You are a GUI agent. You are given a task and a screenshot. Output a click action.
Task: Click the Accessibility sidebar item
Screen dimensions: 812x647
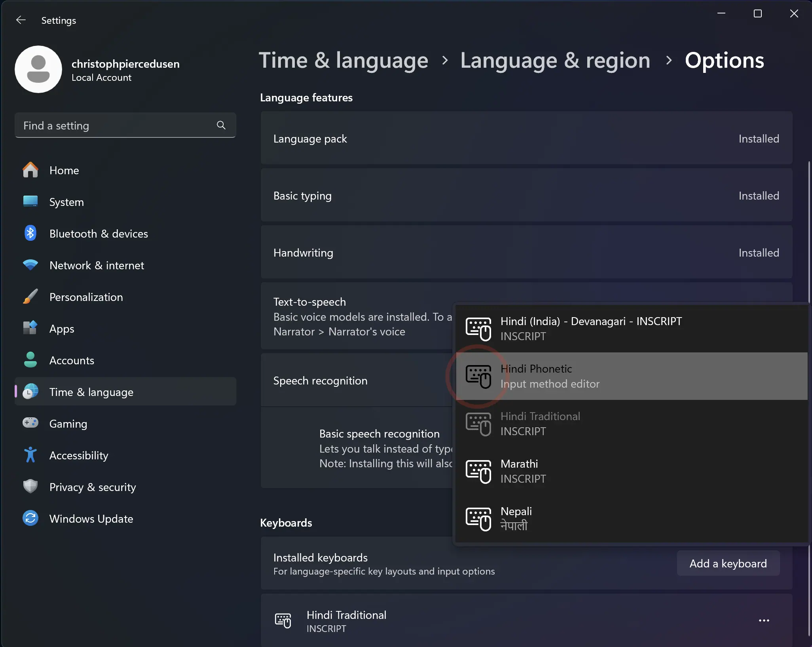coord(78,455)
